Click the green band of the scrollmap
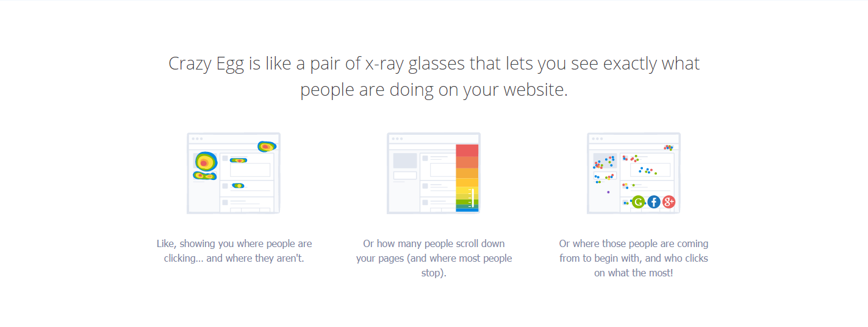Screen dimensions: 868x327 click(x=467, y=203)
